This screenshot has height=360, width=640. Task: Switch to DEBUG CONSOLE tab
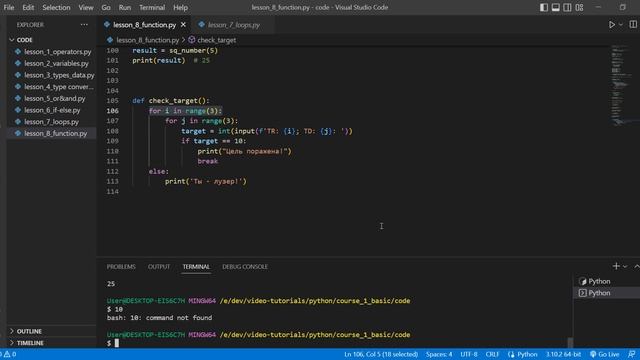pyautogui.click(x=245, y=267)
